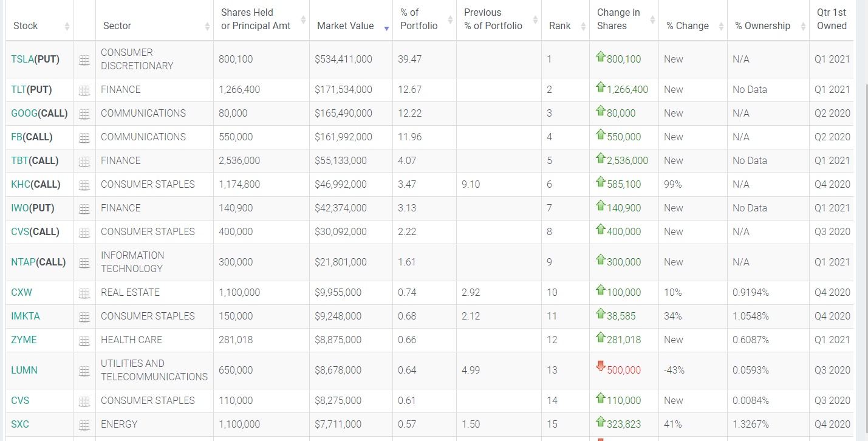This screenshot has width=868, height=441.
Task: Sort table by % Ownership column
Action: (768, 20)
